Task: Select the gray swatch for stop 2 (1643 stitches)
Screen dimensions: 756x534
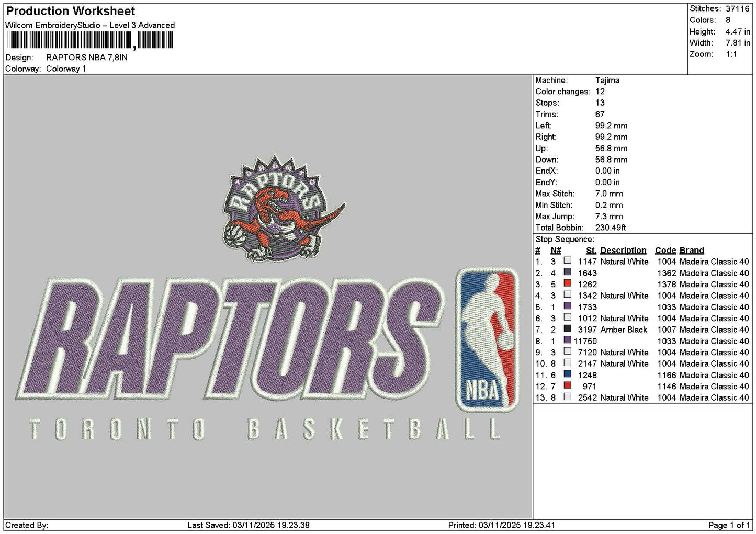Action: point(568,272)
